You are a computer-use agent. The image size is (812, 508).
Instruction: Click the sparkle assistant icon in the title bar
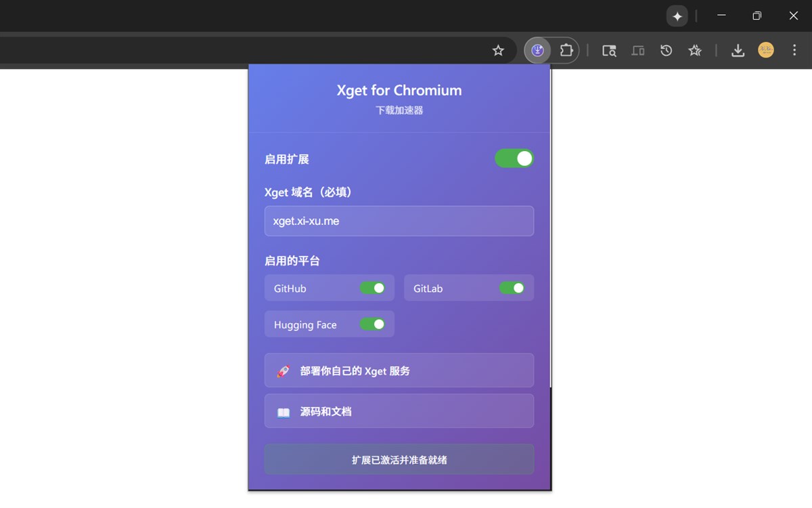tap(677, 16)
